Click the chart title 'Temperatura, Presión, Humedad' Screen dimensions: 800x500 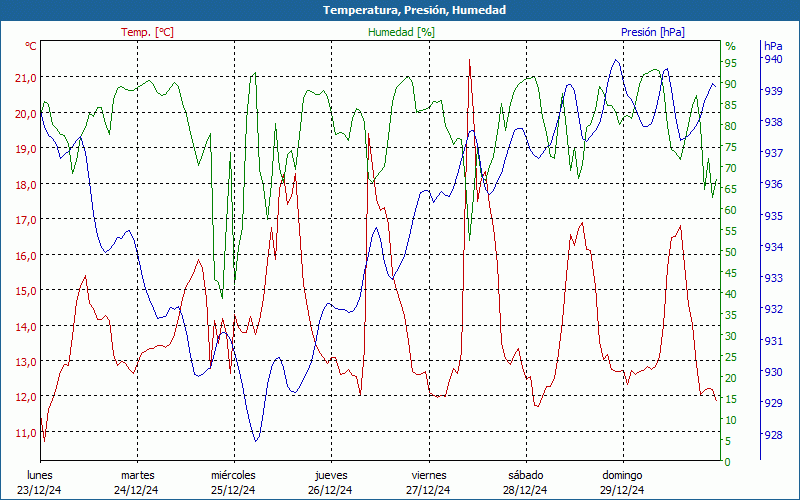point(414,10)
